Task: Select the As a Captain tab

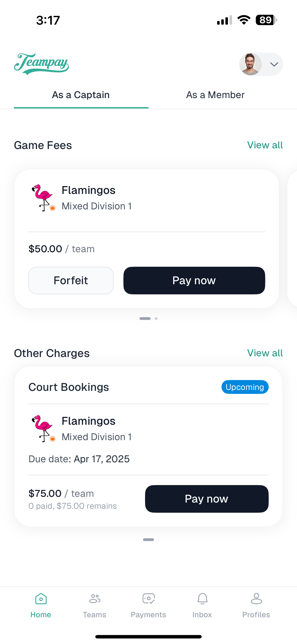Action: pos(80,95)
